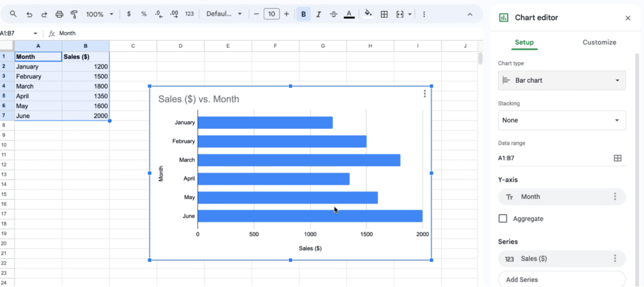Open merge cells dropdown arrow
The height and width of the screenshot is (287, 644).
(410, 14)
